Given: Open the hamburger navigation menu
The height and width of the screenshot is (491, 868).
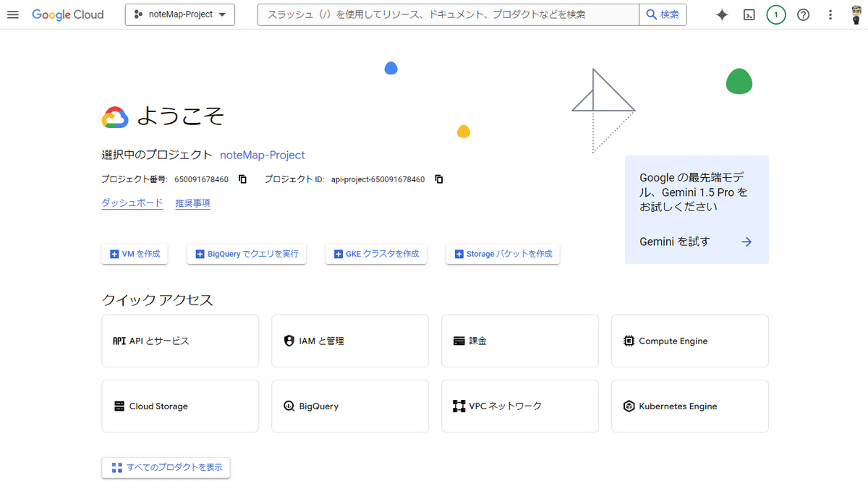Looking at the screenshot, I should 13,14.
